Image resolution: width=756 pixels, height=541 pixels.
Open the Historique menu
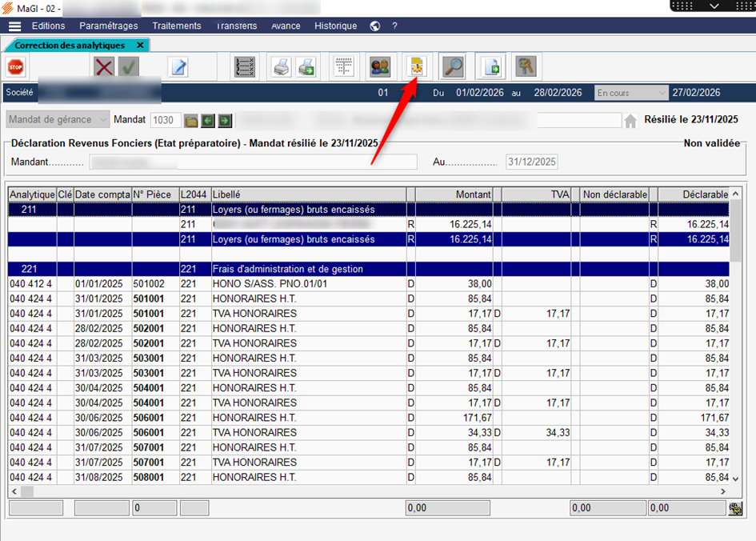click(x=335, y=26)
